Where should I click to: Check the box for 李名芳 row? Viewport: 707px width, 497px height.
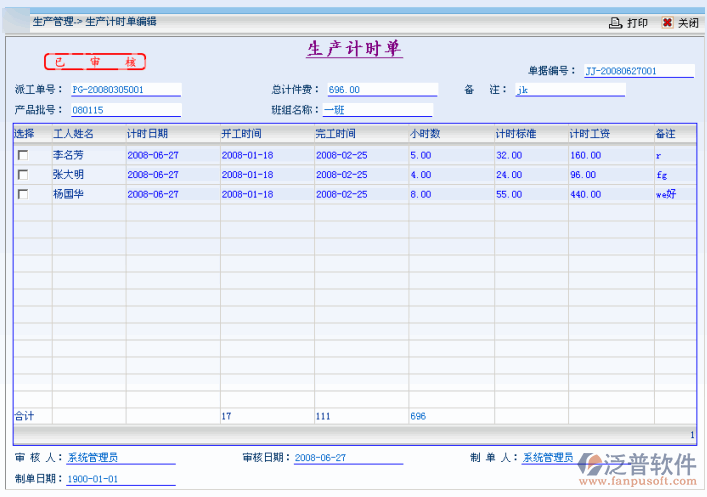click(x=22, y=155)
